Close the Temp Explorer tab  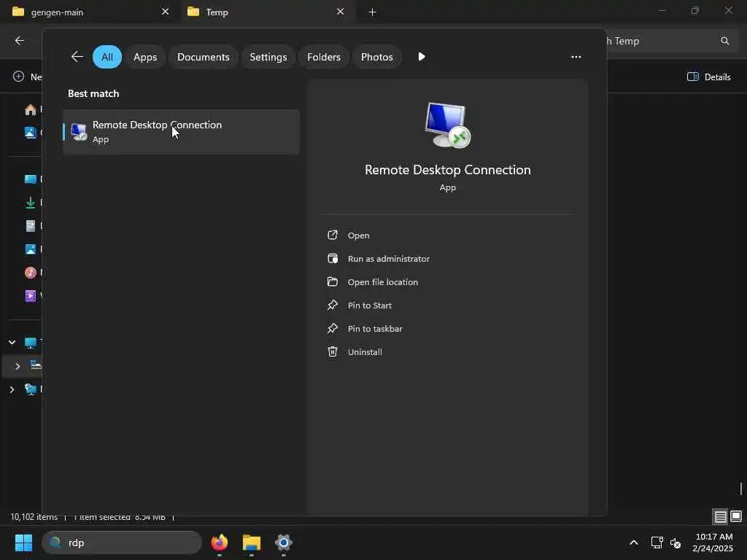point(340,12)
